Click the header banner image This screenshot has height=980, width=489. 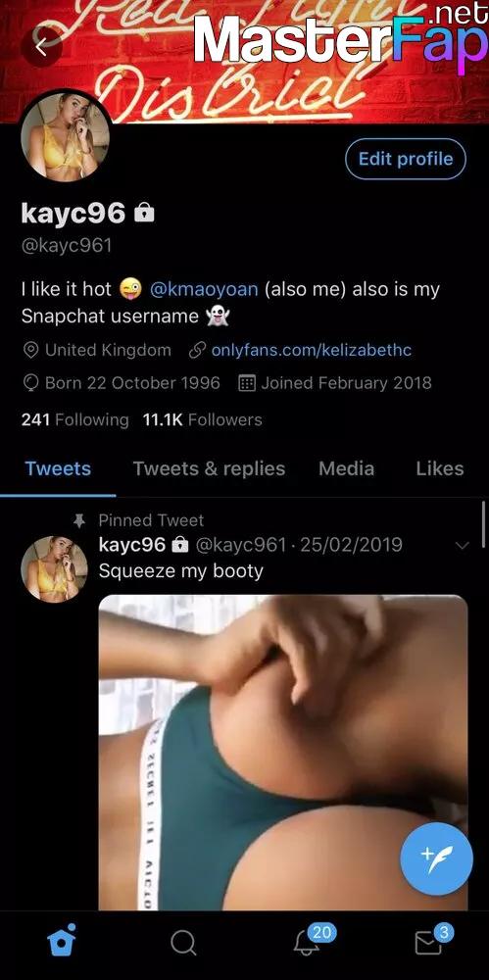tap(245, 62)
